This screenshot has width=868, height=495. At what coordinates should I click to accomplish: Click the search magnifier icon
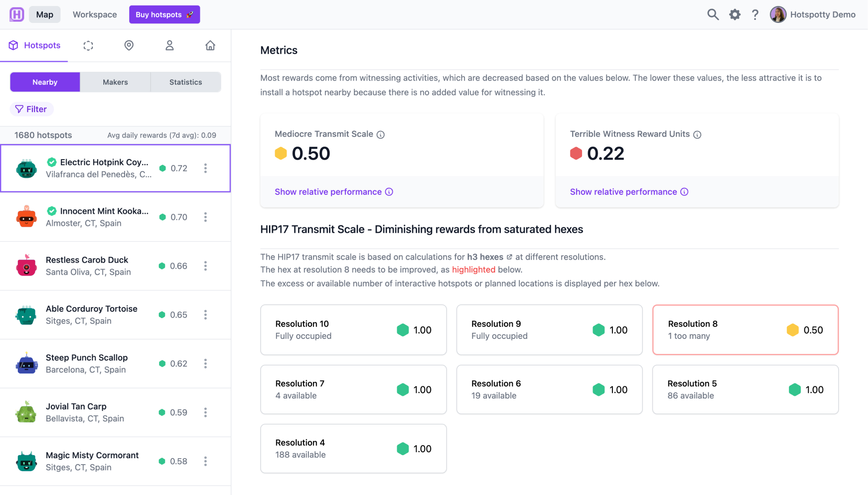(x=713, y=15)
